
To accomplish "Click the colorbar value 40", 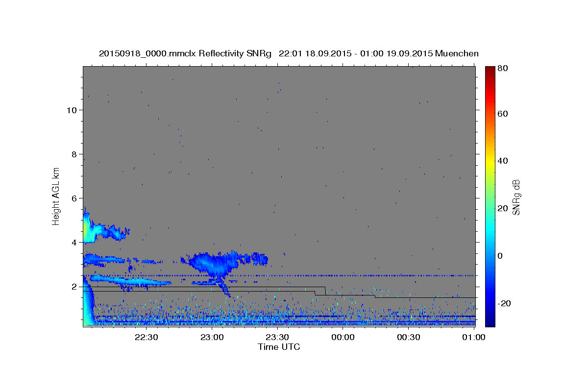I will (502, 161).
